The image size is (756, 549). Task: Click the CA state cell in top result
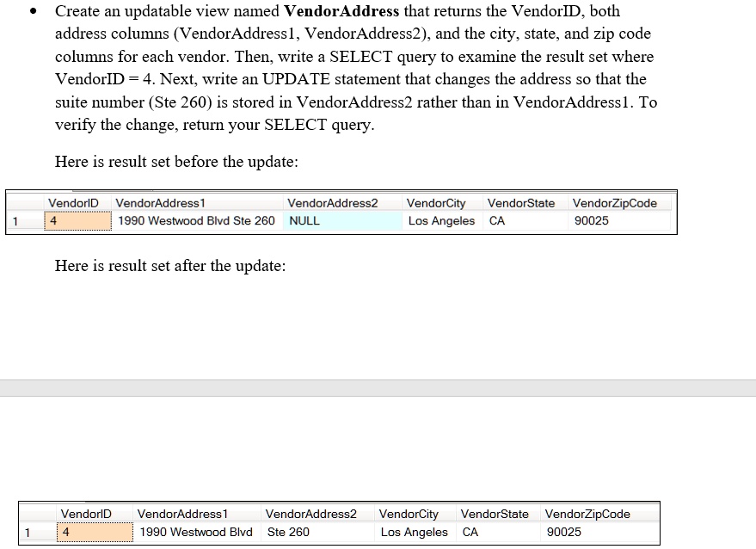496,220
